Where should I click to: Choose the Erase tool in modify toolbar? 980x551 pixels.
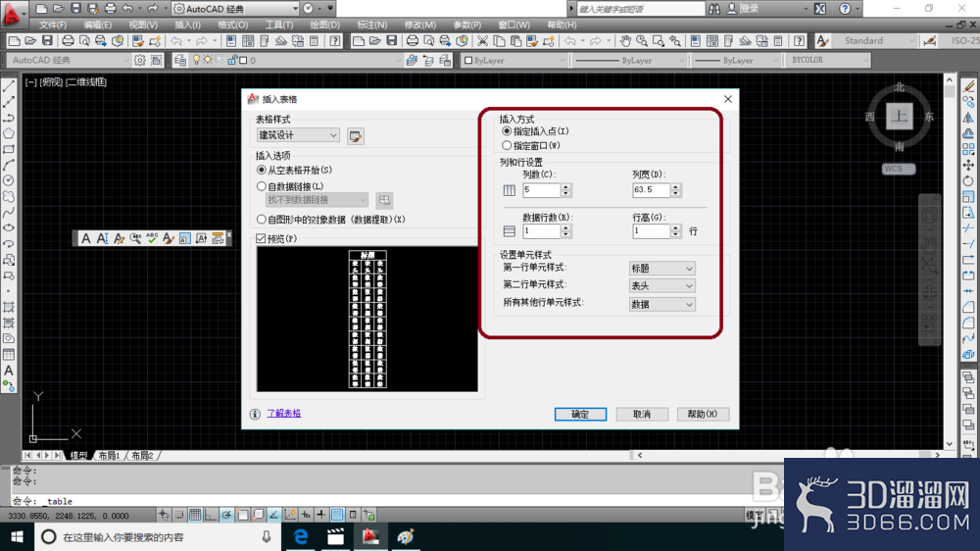968,86
